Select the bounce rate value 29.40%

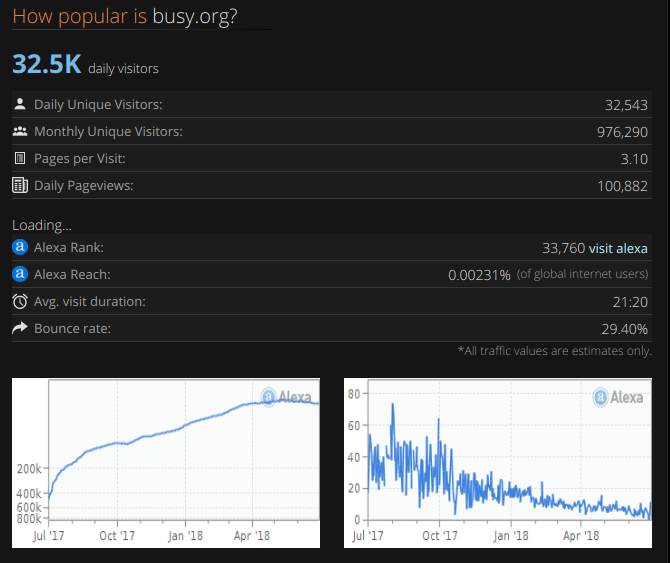tap(624, 329)
